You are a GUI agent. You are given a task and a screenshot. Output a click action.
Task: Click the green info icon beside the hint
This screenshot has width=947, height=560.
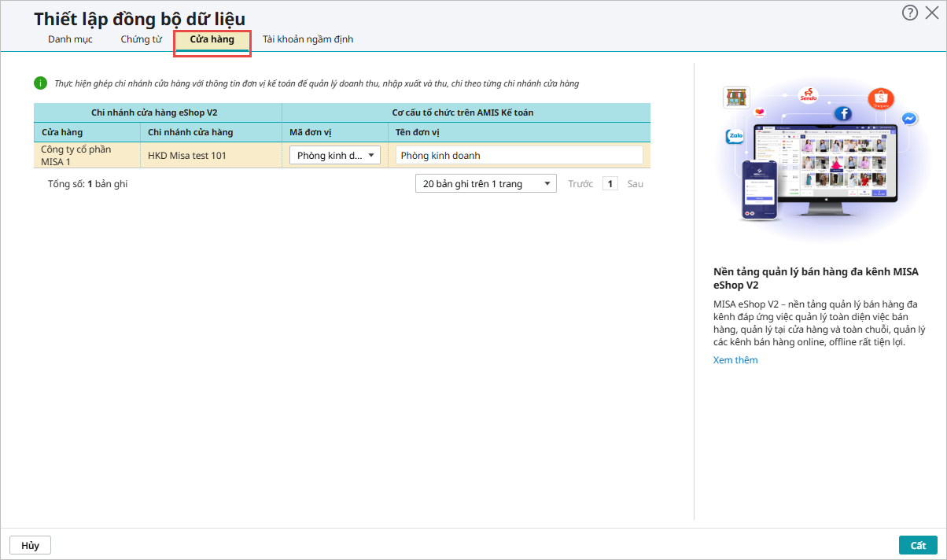tap(40, 83)
